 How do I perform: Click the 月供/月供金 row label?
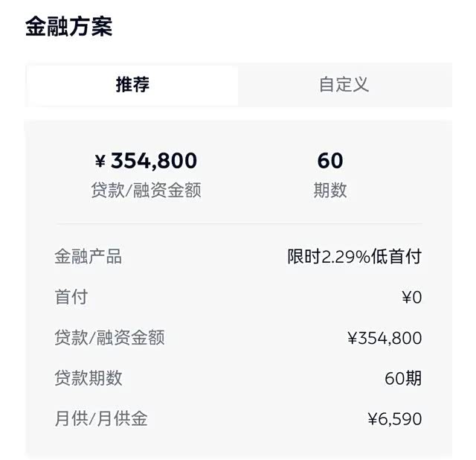pyautogui.click(x=101, y=418)
